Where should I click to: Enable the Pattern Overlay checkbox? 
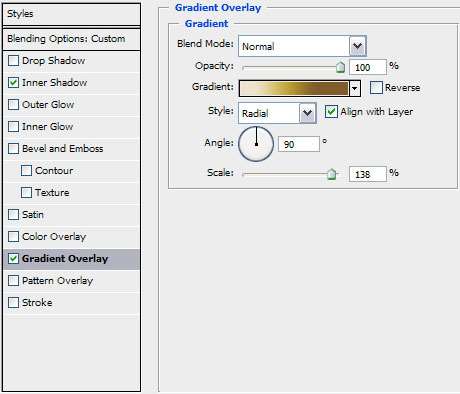pos(13,281)
